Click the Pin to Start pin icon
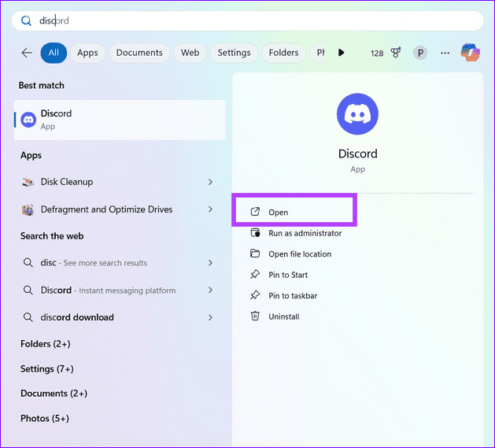 tap(255, 274)
